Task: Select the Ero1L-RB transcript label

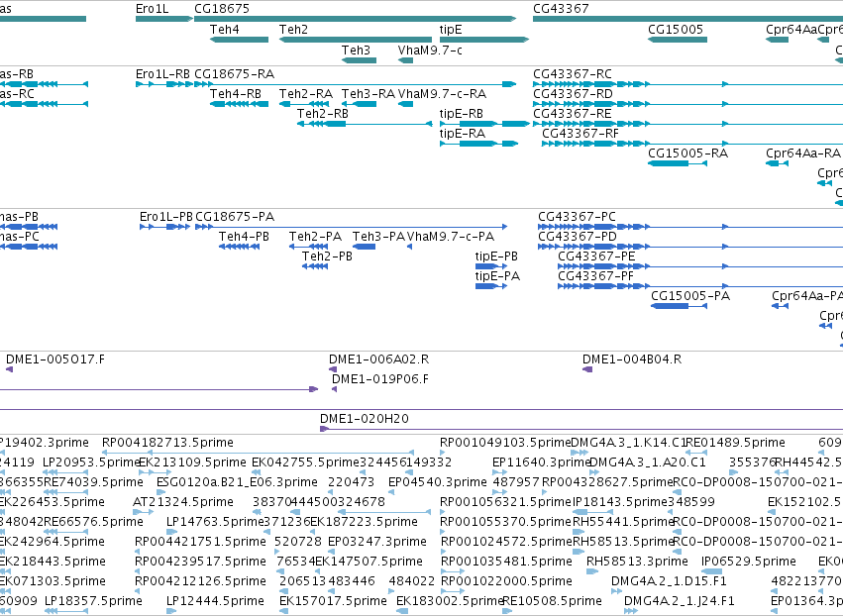Action: [162, 74]
